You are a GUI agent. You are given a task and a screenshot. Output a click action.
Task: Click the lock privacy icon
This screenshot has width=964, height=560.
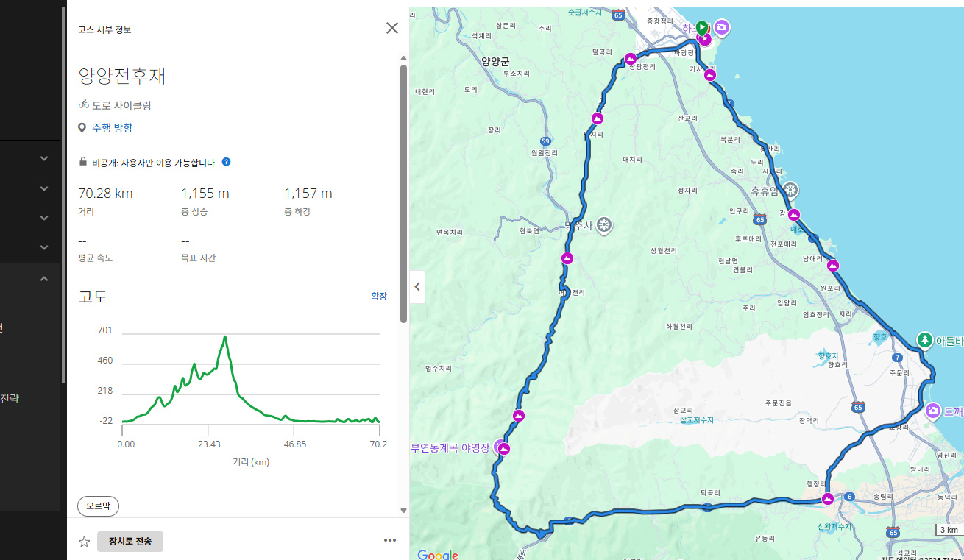(83, 163)
